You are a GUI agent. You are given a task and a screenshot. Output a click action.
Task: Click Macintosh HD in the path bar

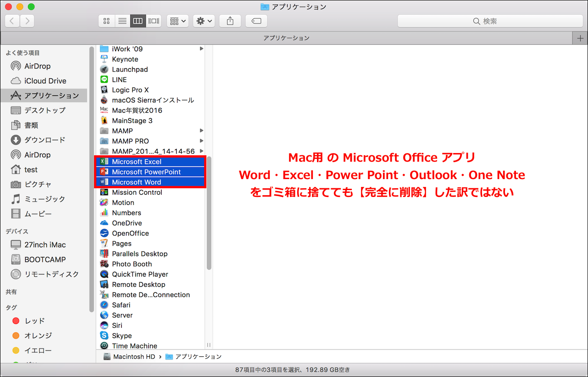point(129,356)
